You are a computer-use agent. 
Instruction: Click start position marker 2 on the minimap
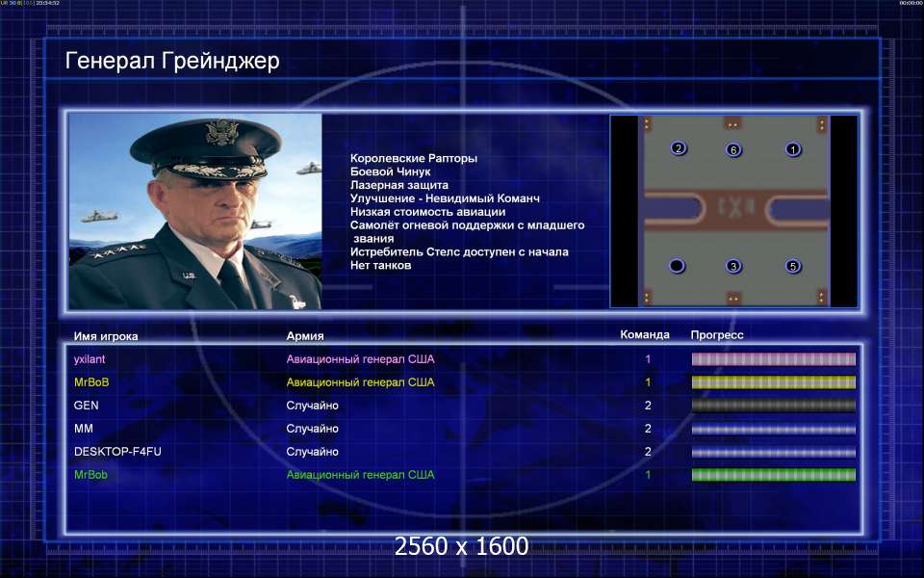pyautogui.click(x=679, y=148)
